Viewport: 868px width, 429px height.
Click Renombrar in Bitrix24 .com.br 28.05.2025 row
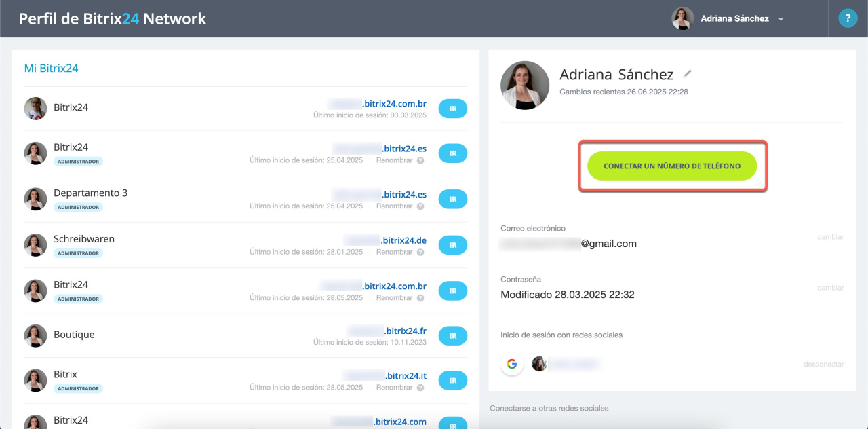394,298
